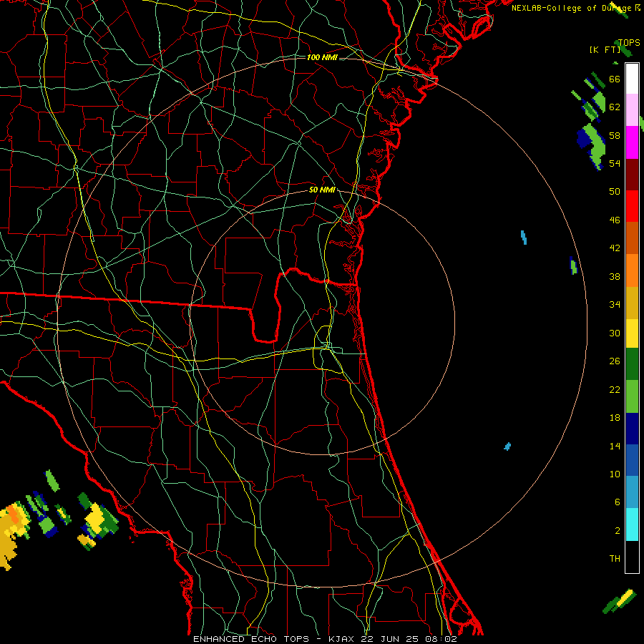
Task: Click the "54" legend value
Action: [x=615, y=163]
